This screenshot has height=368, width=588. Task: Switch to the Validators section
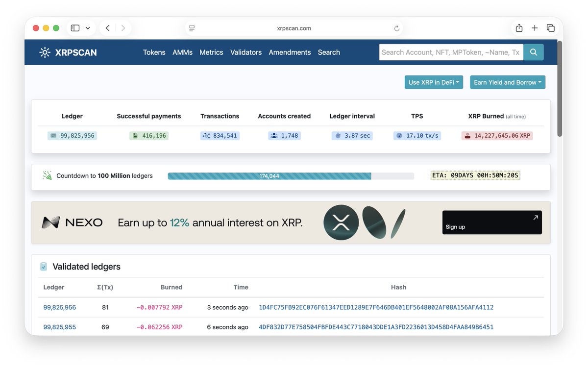[246, 52]
